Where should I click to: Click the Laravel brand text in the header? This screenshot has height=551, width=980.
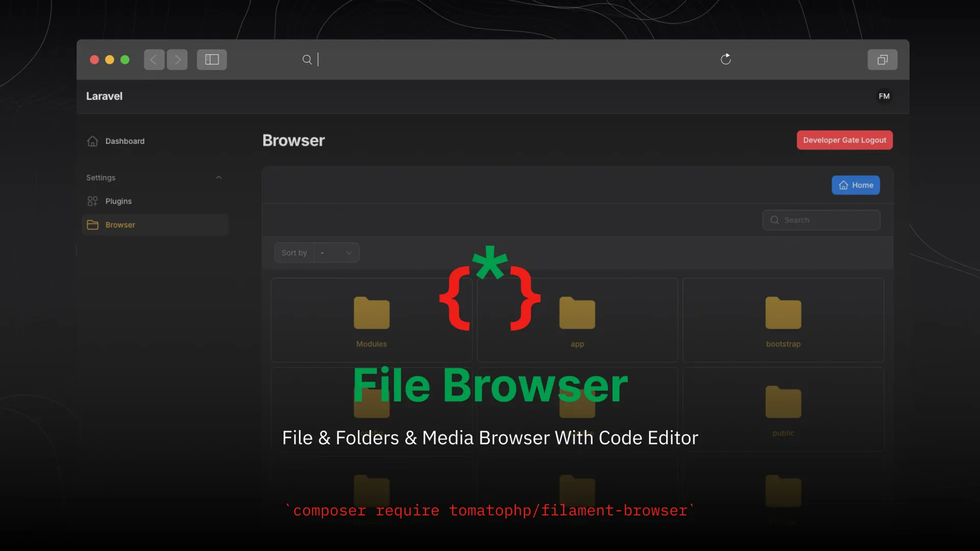pyautogui.click(x=104, y=96)
